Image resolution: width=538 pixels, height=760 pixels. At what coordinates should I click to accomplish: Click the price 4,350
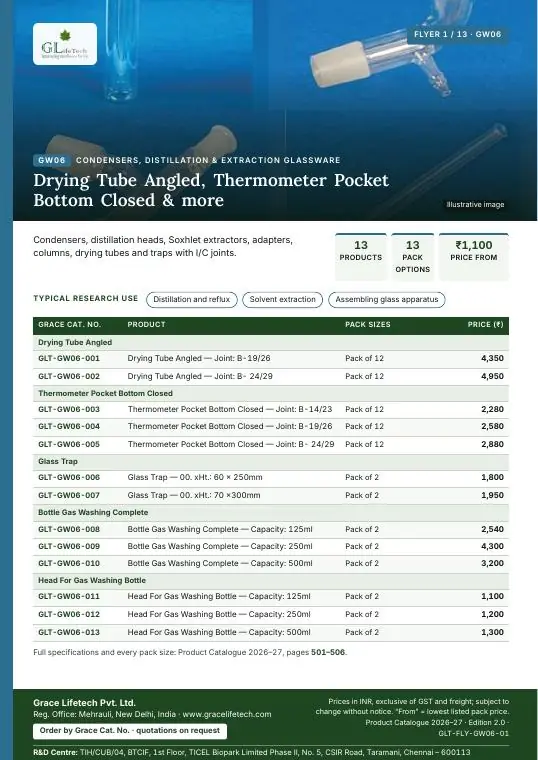492,359
